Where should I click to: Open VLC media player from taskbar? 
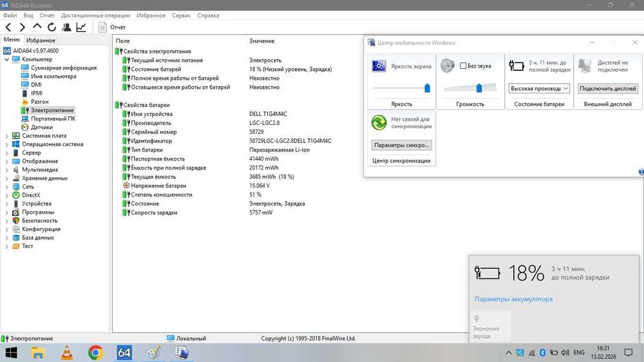pos(67,353)
